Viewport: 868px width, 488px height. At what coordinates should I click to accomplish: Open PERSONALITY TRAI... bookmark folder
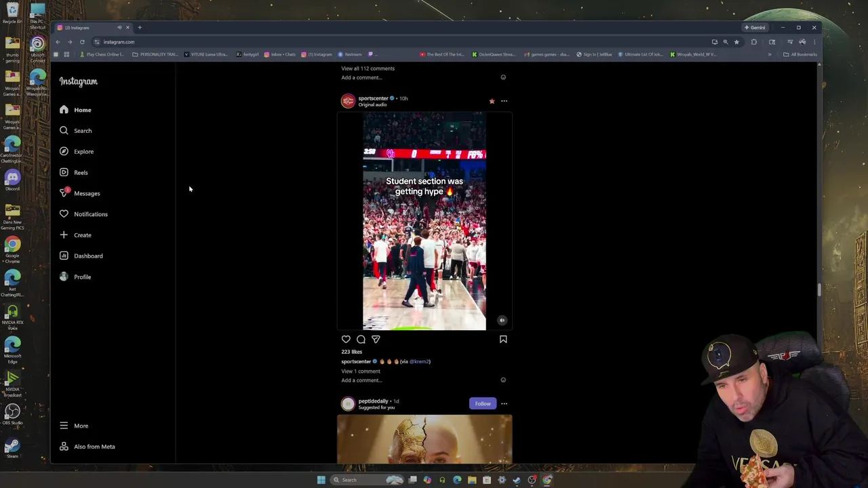(155, 54)
